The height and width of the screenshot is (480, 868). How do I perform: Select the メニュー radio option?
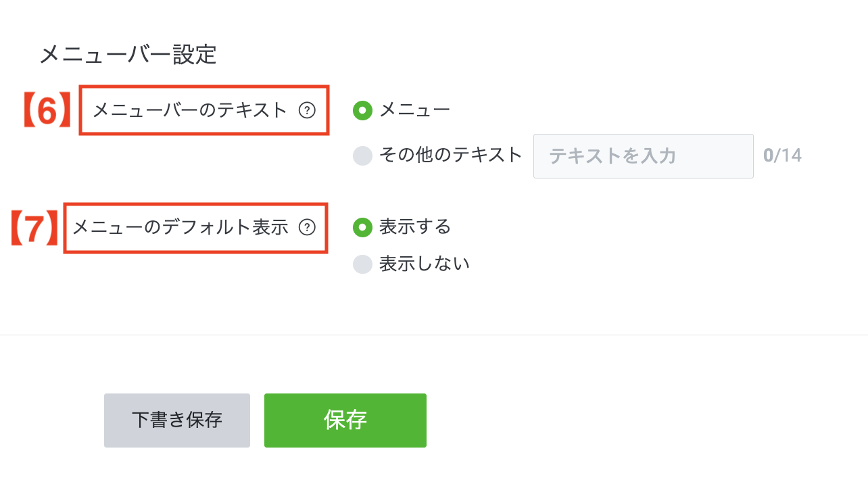[363, 110]
